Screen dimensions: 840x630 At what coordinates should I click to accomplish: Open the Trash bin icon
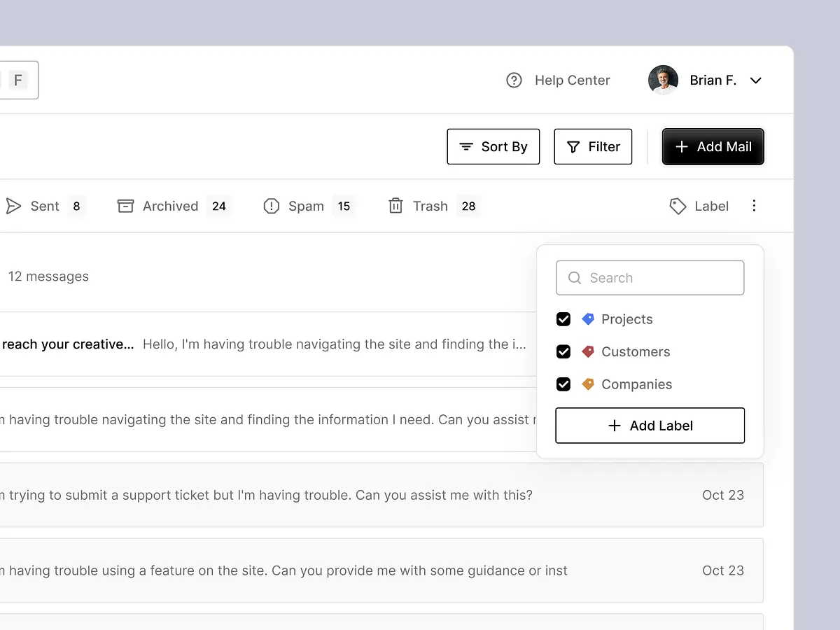coord(395,206)
